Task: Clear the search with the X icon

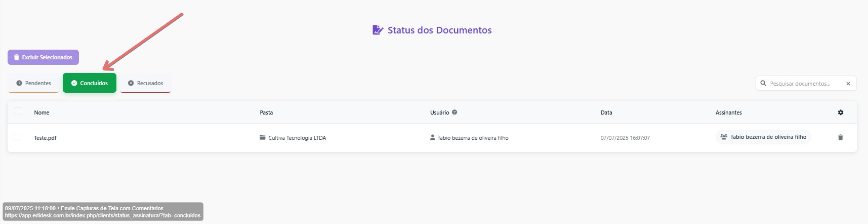Action: [848, 84]
